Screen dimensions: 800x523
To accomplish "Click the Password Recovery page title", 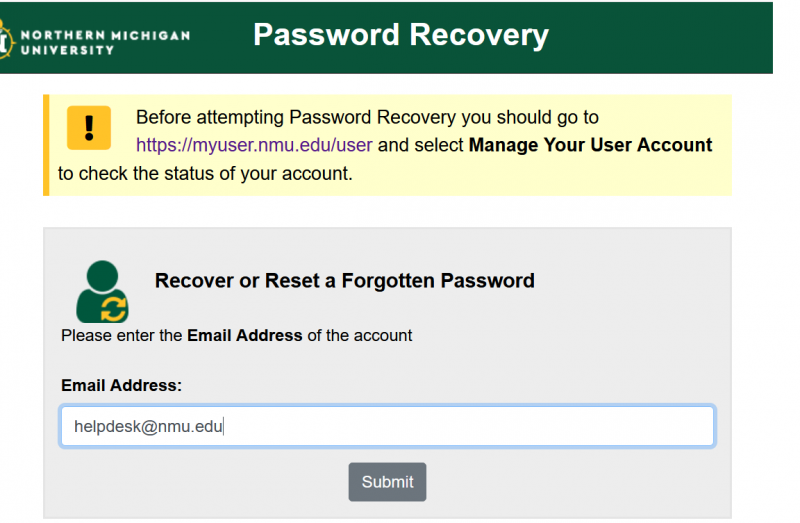I will point(401,35).
